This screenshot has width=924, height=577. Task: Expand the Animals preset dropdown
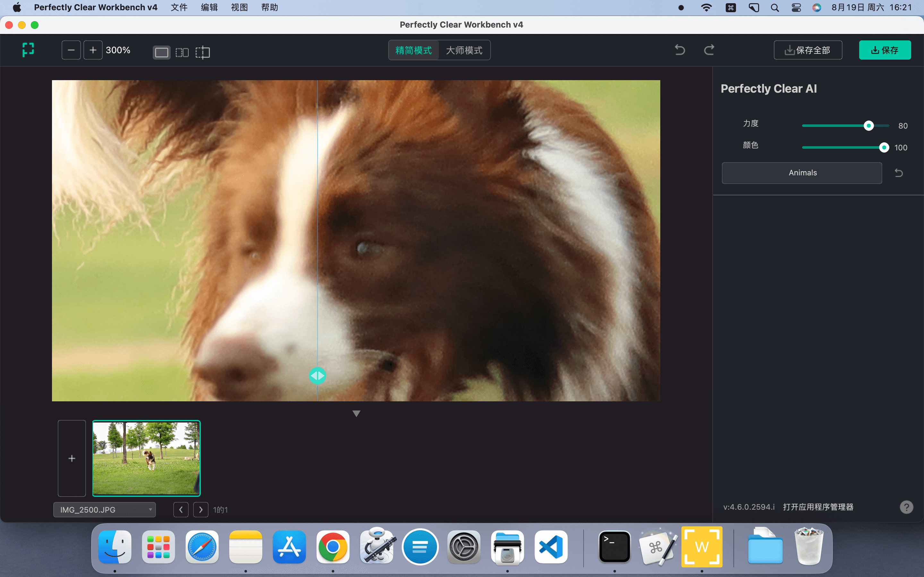click(x=802, y=173)
